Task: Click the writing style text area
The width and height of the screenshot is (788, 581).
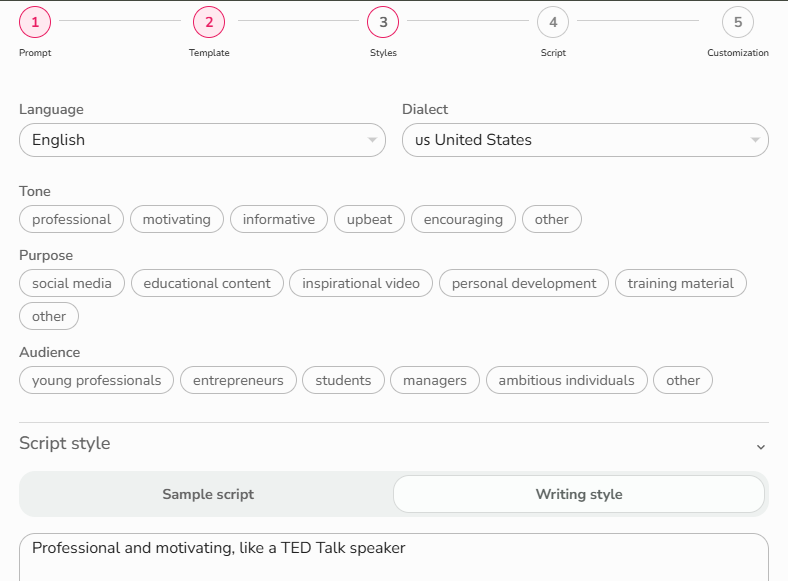Action: (394, 557)
